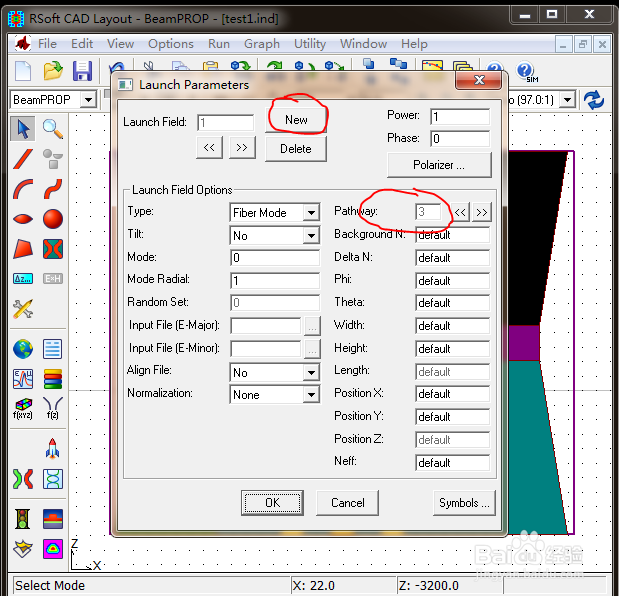This screenshot has height=596, width=619.
Task: Open the Options menu
Action: click(171, 44)
